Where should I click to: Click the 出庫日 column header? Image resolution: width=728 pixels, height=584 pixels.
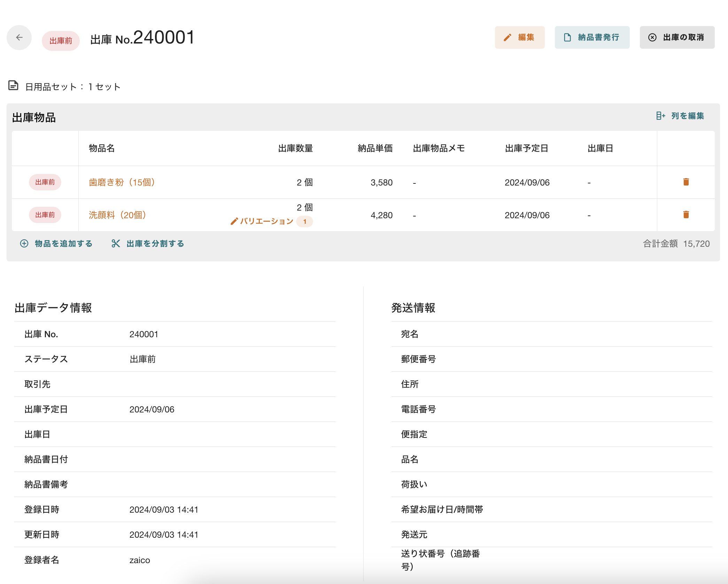(x=601, y=148)
